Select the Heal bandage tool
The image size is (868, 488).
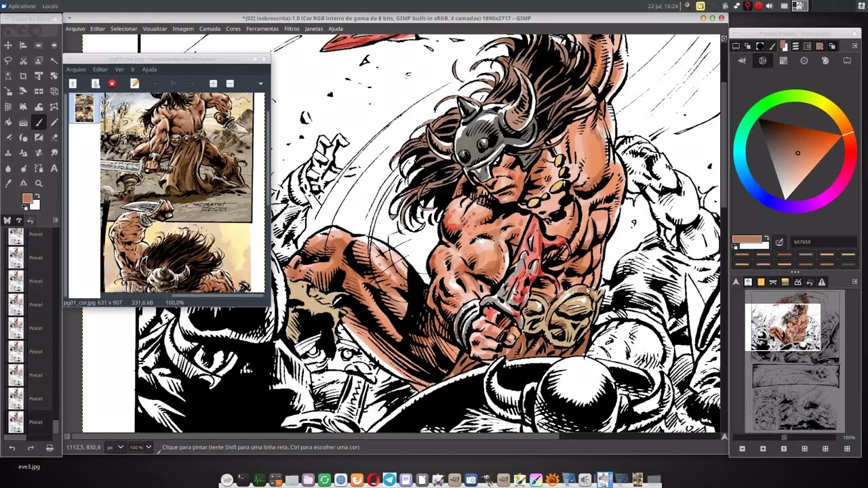click(x=39, y=152)
